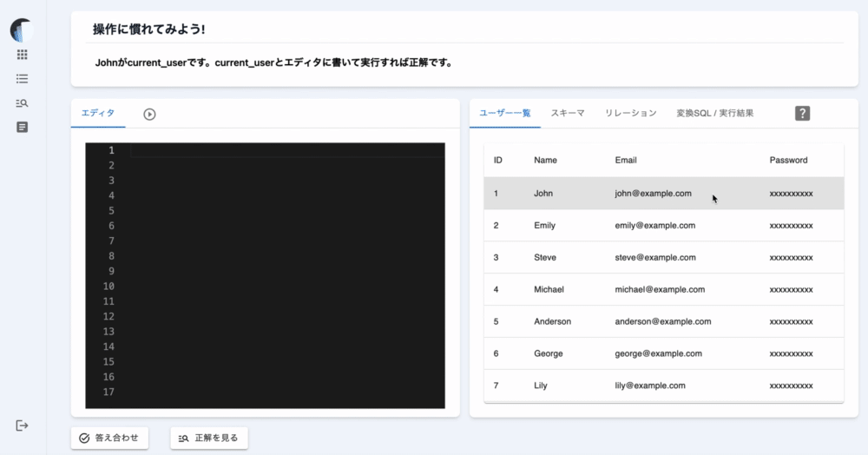Select the John name cell
Screen dimensions: 868x455
click(543, 193)
